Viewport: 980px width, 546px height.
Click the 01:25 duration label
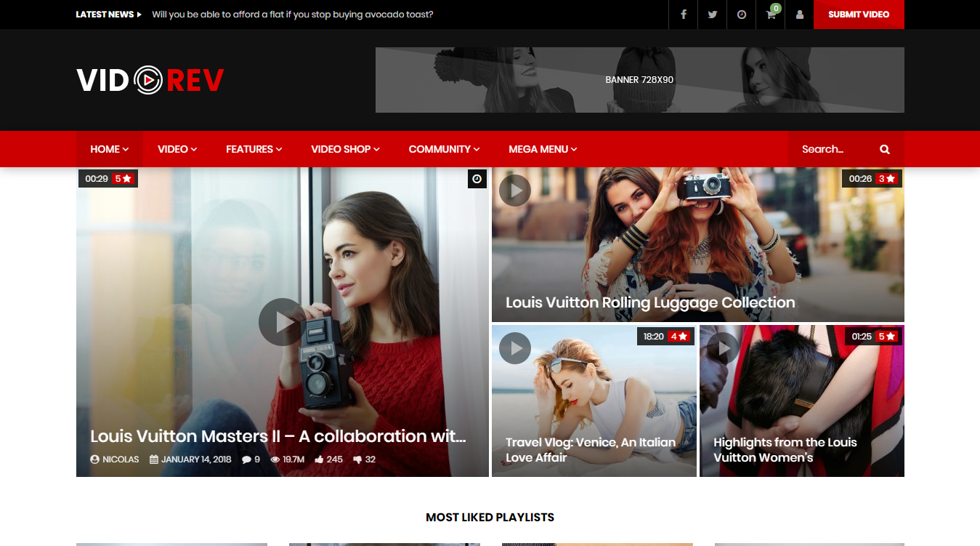pyautogui.click(x=862, y=337)
